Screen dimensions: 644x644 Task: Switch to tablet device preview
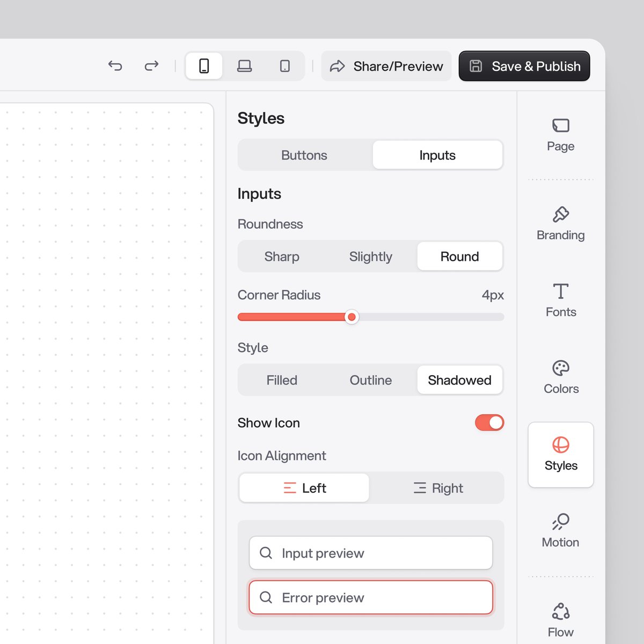(x=285, y=66)
